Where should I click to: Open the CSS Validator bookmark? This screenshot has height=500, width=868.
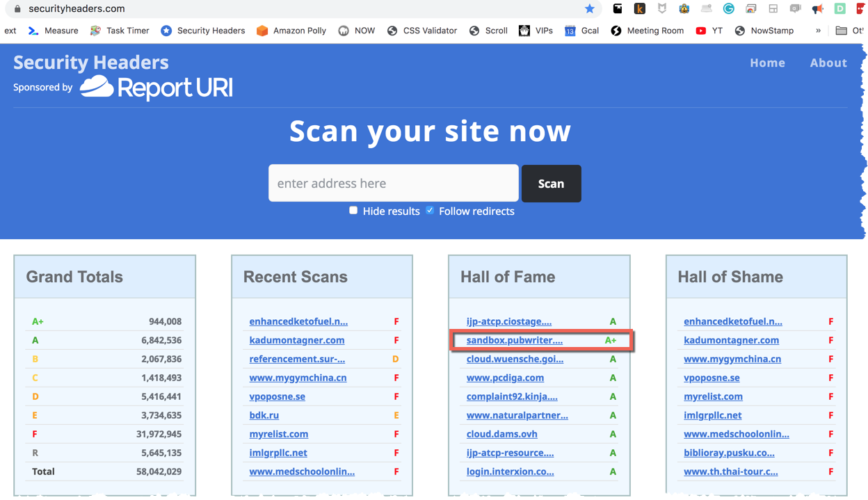(x=421, y=31)
